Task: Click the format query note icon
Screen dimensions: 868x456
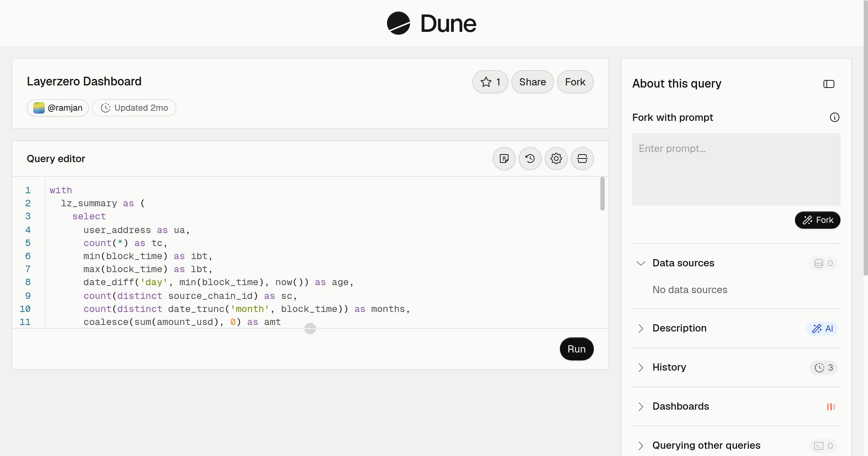Action: [504, 159]
